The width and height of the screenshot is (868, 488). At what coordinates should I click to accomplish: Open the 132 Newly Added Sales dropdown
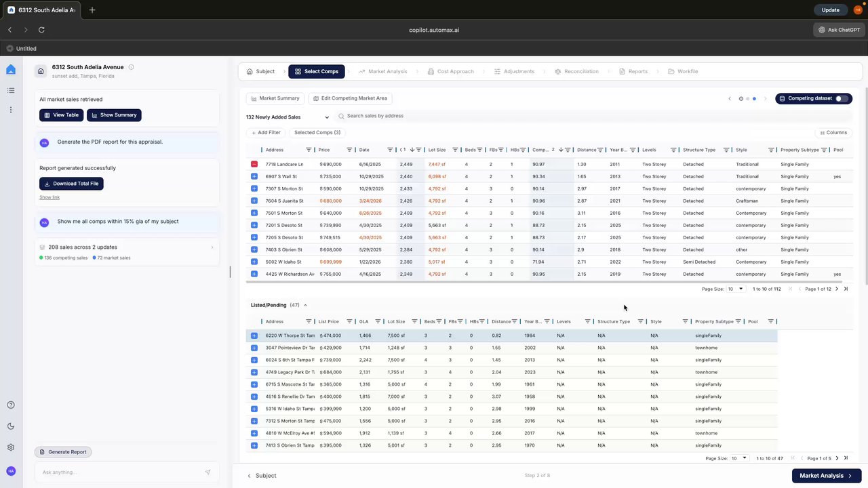coord(288,117)
